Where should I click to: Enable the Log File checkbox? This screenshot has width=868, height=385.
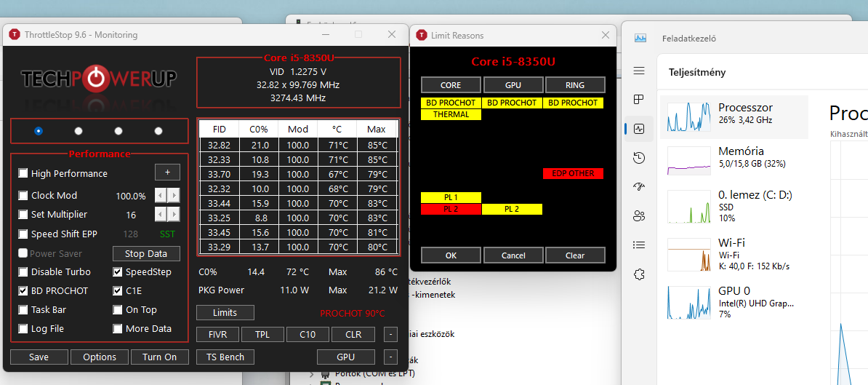click(23, 328)
